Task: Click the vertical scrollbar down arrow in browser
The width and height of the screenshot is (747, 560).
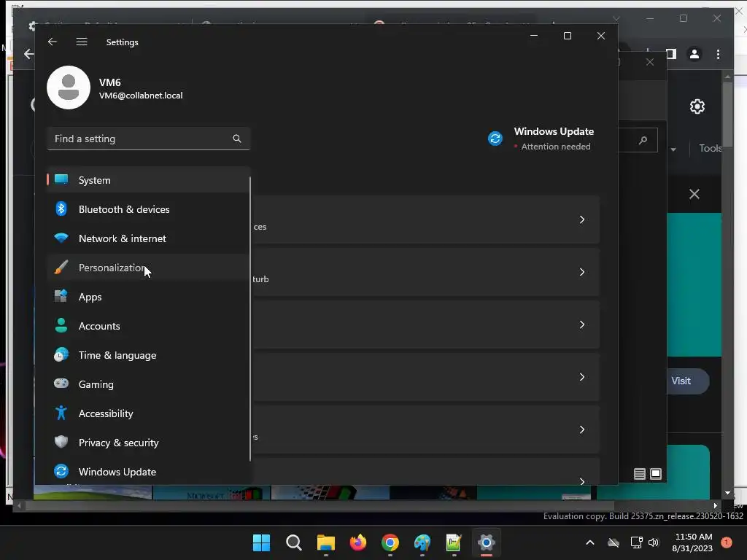Action: click(x=727, y=493)
